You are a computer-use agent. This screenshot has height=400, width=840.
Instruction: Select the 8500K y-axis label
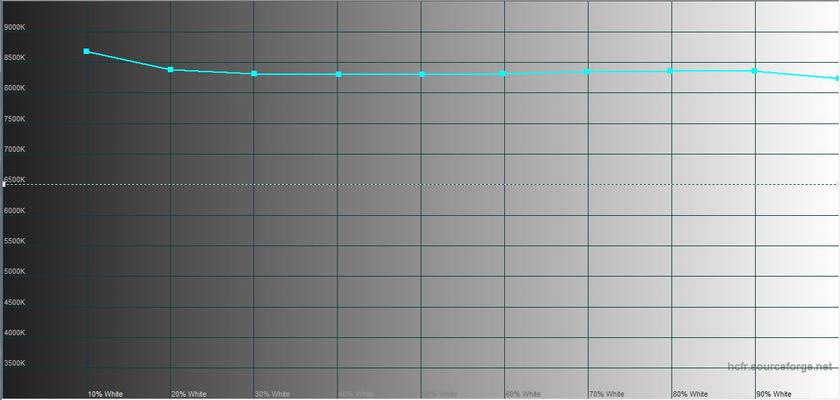tap(15, 58)
